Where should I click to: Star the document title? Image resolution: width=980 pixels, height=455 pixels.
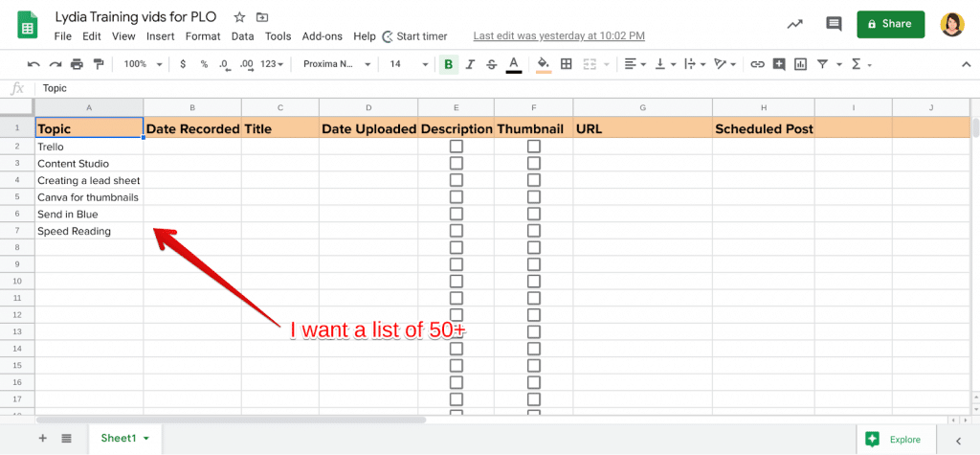click(x=238, y=17)
